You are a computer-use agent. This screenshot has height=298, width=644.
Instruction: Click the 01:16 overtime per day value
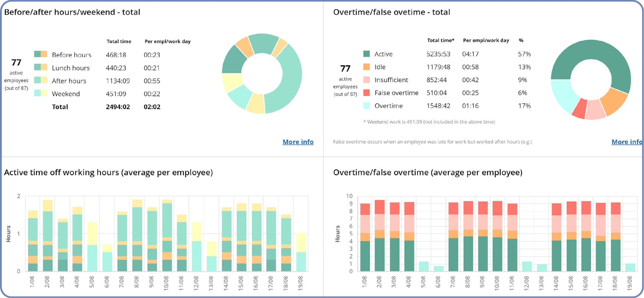tap(470, 105)
